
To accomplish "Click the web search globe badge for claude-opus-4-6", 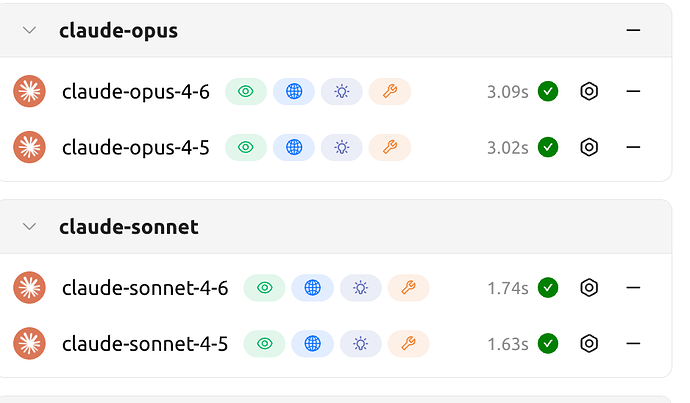I will [294, 92].
